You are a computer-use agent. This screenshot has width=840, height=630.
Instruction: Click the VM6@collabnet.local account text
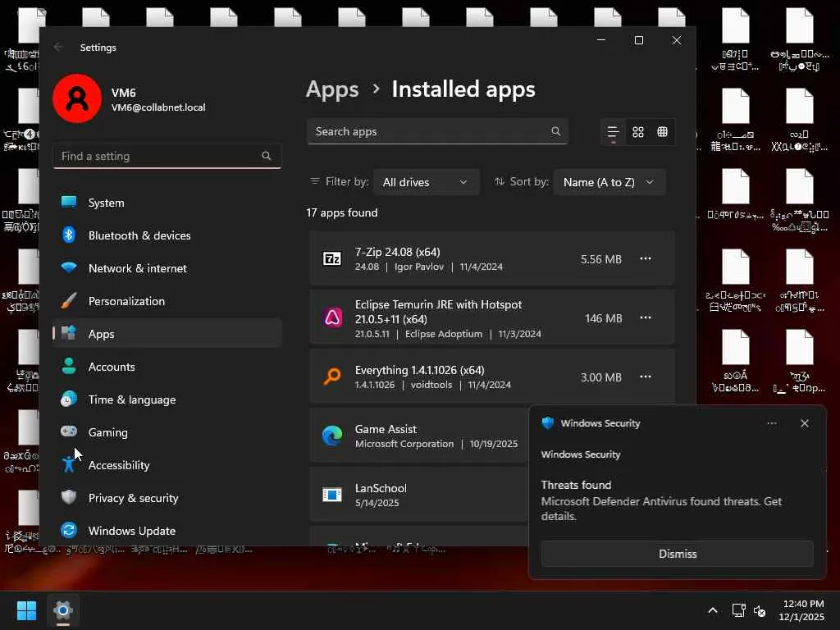(158, 107)
